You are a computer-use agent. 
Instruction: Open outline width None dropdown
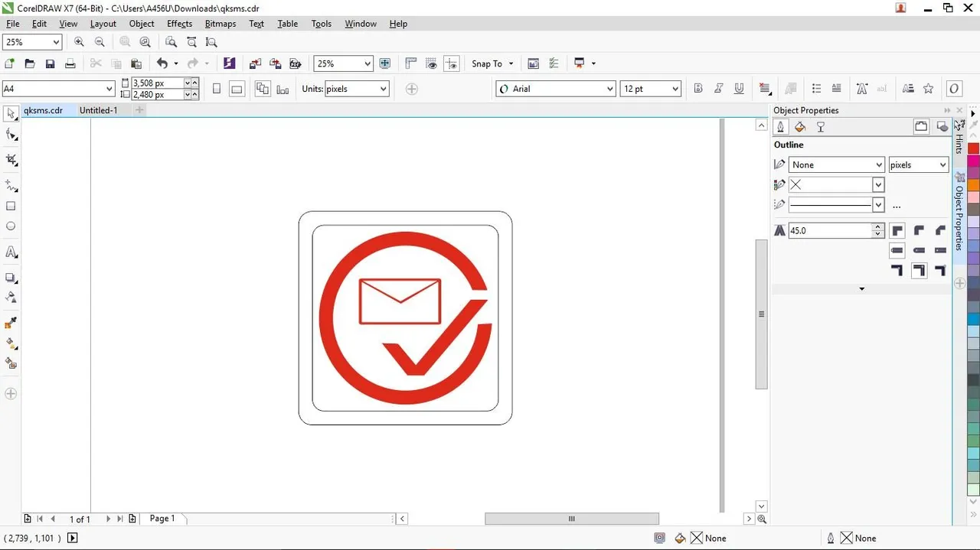879,164
